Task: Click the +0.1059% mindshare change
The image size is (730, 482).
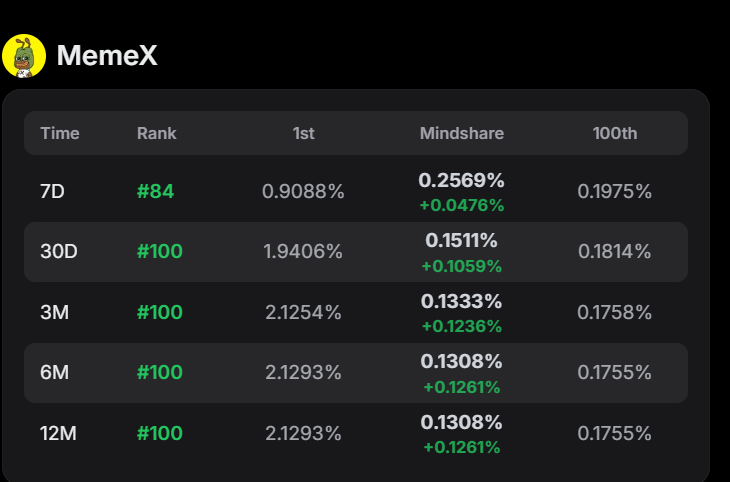Action: [462, 266]
